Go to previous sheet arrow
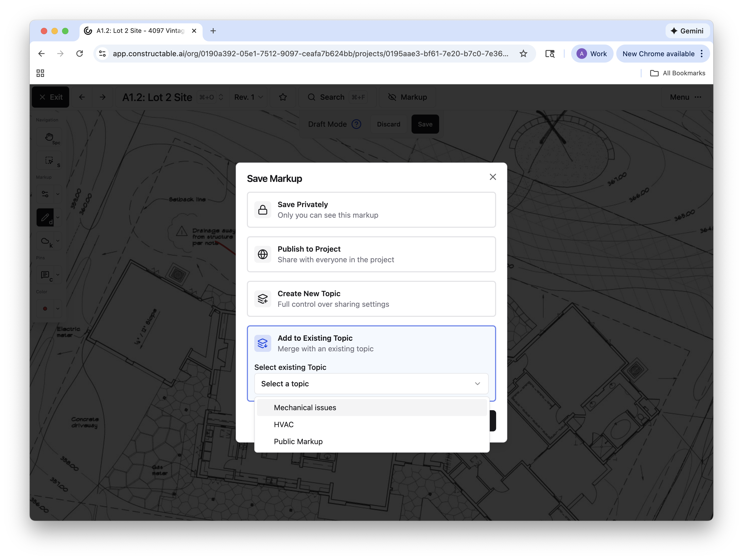743x560 pixels. point(82,97)
